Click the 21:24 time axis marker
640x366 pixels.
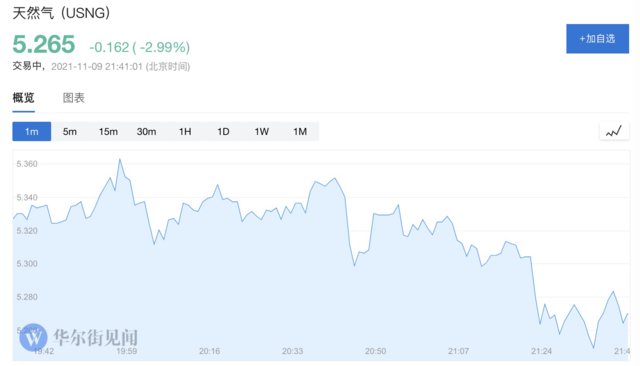click(541, 351)
